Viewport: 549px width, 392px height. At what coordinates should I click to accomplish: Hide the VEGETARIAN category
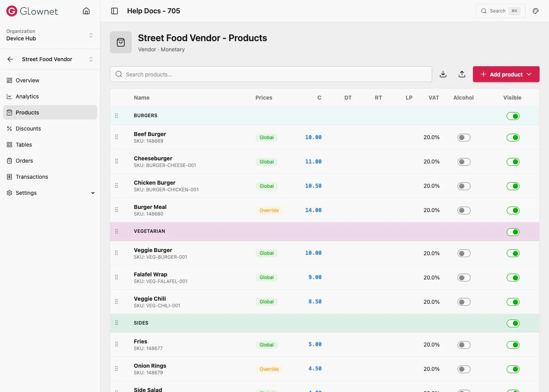point(513,232)
